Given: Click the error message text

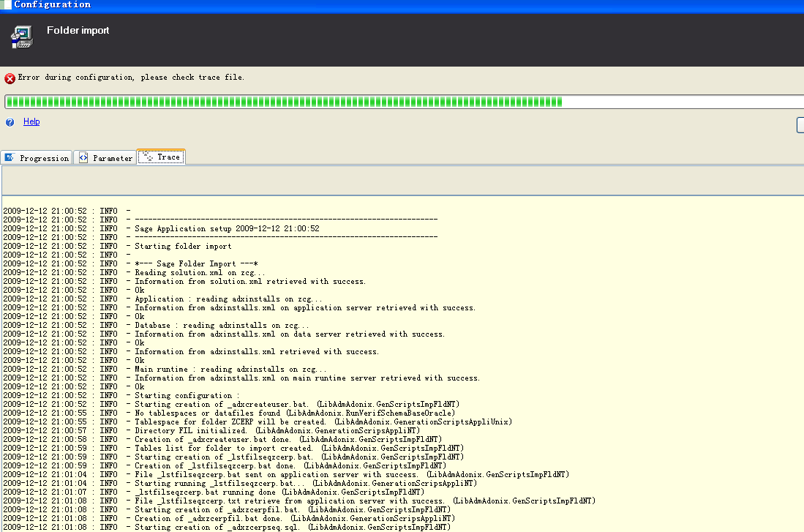Looking at the screenshot, I should [131, 78].
